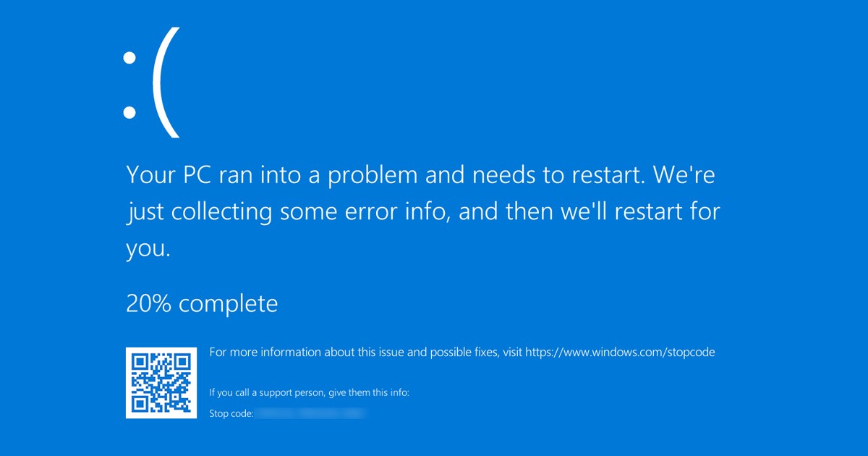
Task: Click the 20% percentage figure
Action: [149, 303]
